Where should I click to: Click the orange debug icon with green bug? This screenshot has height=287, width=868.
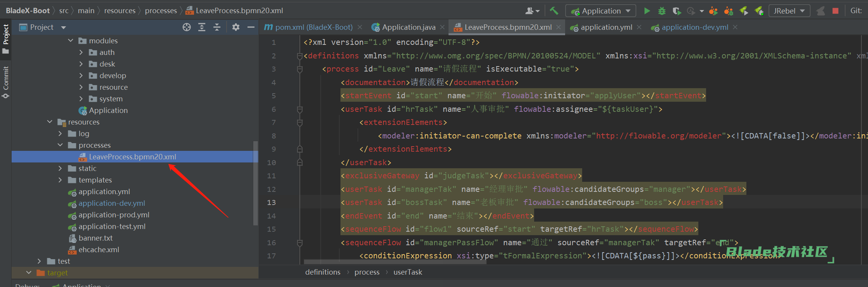tap(729, 11)
